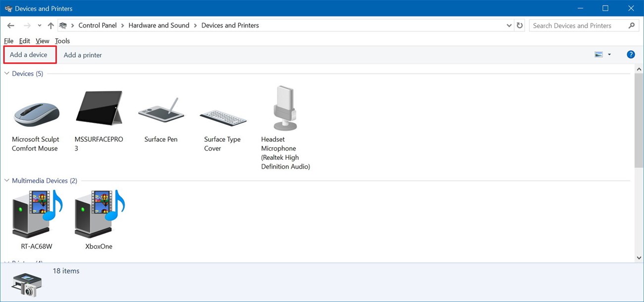This screenshot has width=644, height=302.
Task: Click Add a device
Action: tap(27, 55)
